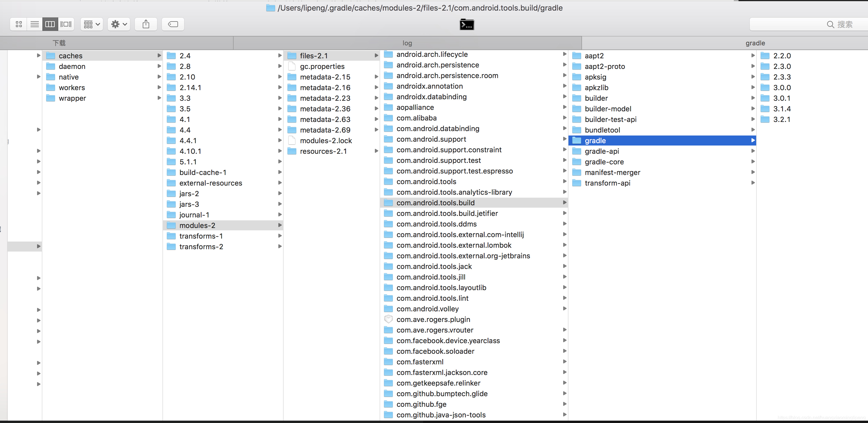The height and width of the screenshot is (423, 868).
Task: Open the 3.2.1 version folder
Action: tap(781, 119)
